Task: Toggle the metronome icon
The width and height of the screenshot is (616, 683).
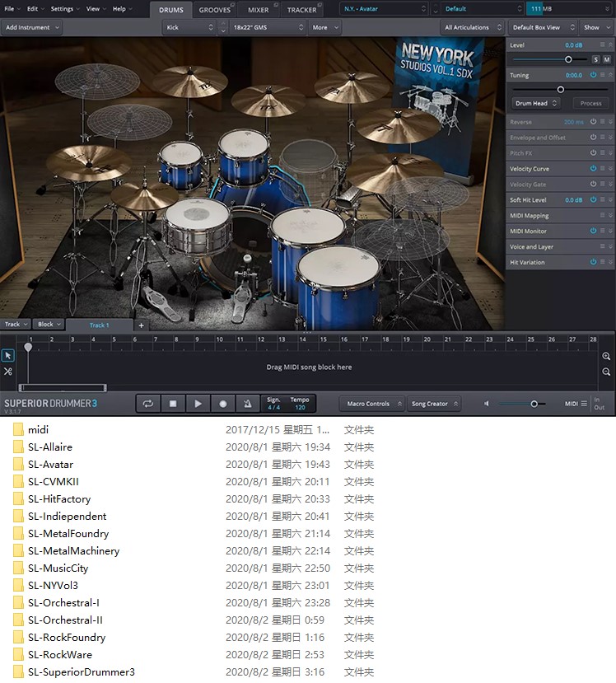Action: 248,404
